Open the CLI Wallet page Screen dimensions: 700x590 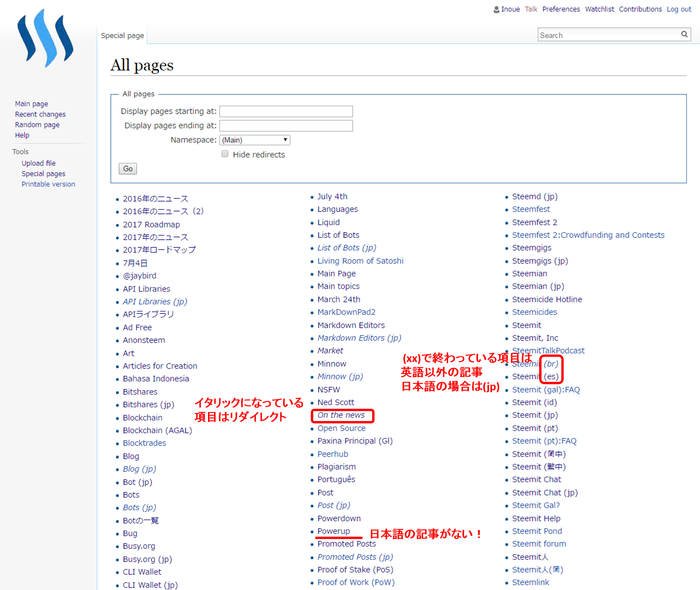point(142,572)
